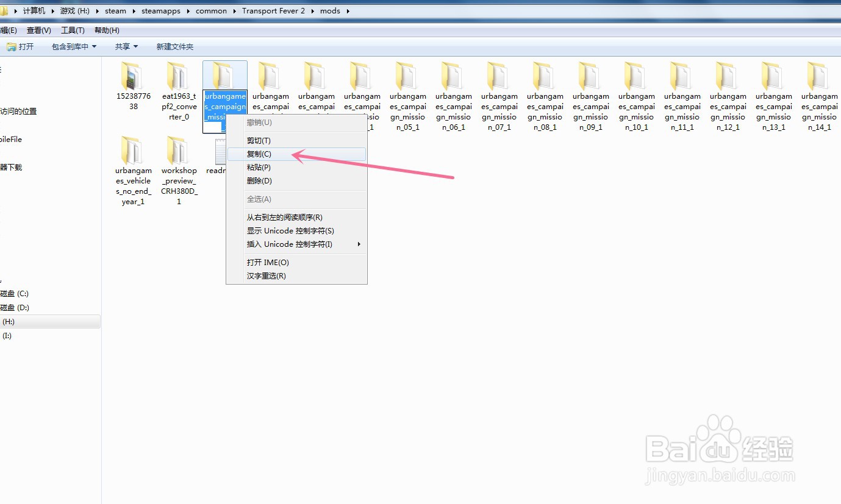Click 1523877638 folder name label
The image size is (841, 504).
pos(133,101)
